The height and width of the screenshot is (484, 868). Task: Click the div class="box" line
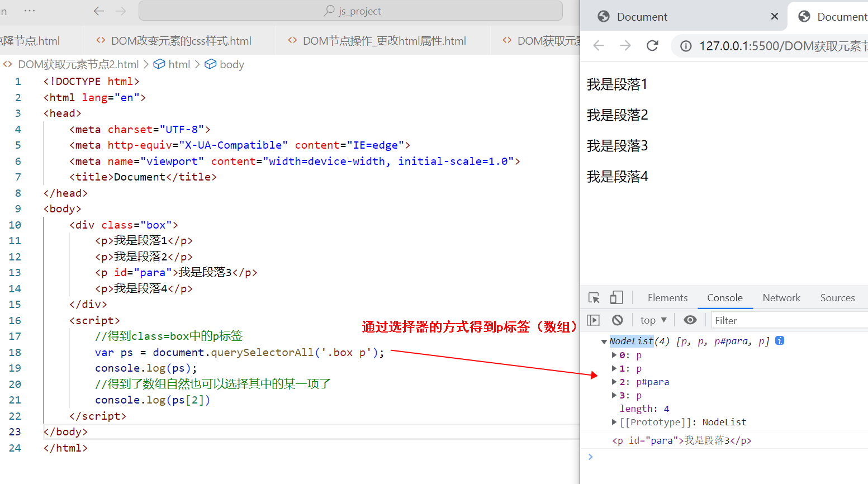coord(124,225)
